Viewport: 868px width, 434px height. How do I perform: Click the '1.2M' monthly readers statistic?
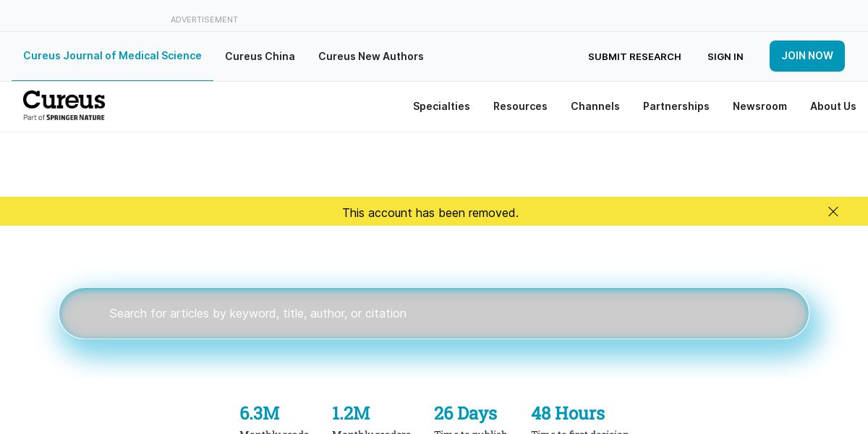click(x=351, y=413)
